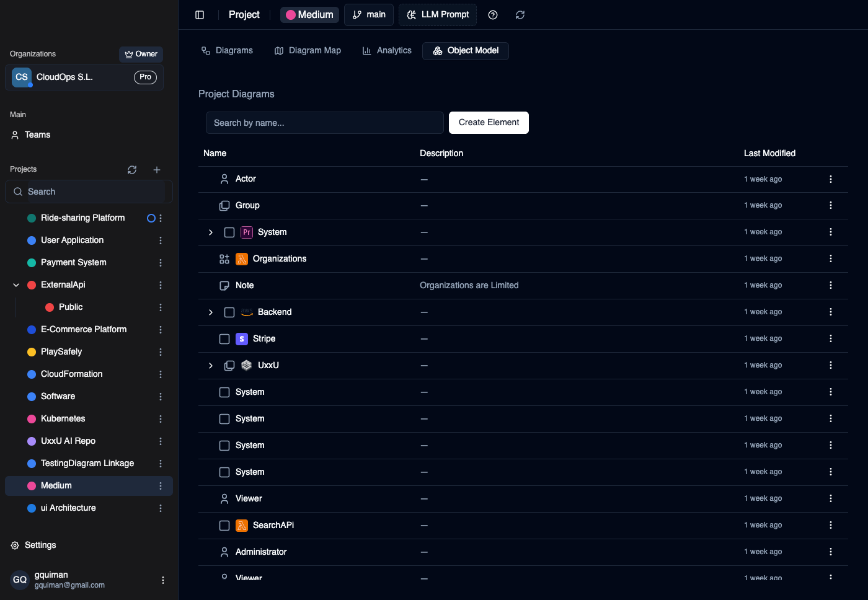Click the Note sticky icon
The width and height of the screenshot is (868, 600).
[x=224, y=286]
